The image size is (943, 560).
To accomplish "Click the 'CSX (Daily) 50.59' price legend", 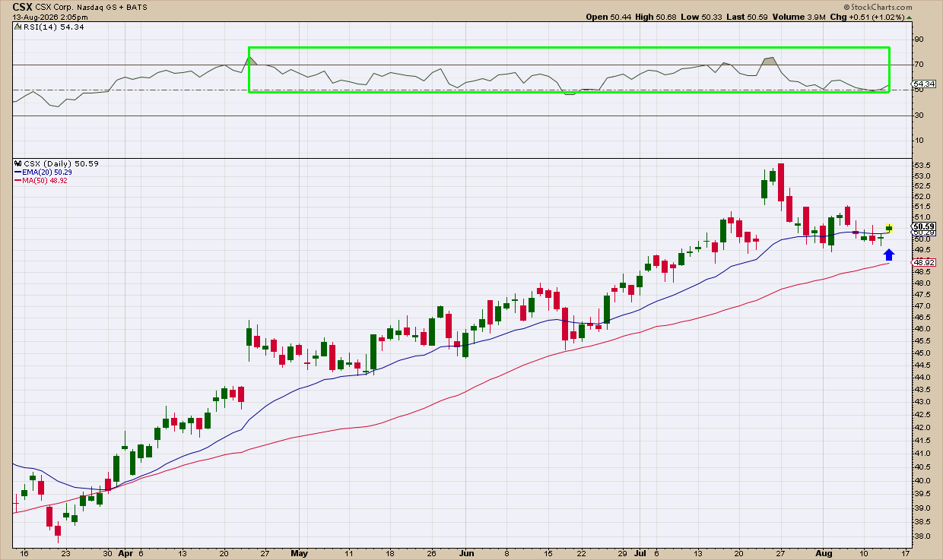I will coord(61,163).
